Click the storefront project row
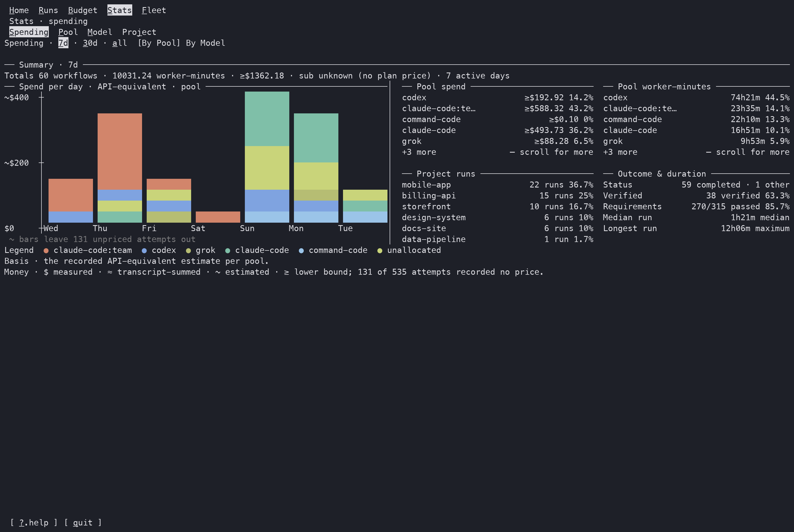 [498, 207]
